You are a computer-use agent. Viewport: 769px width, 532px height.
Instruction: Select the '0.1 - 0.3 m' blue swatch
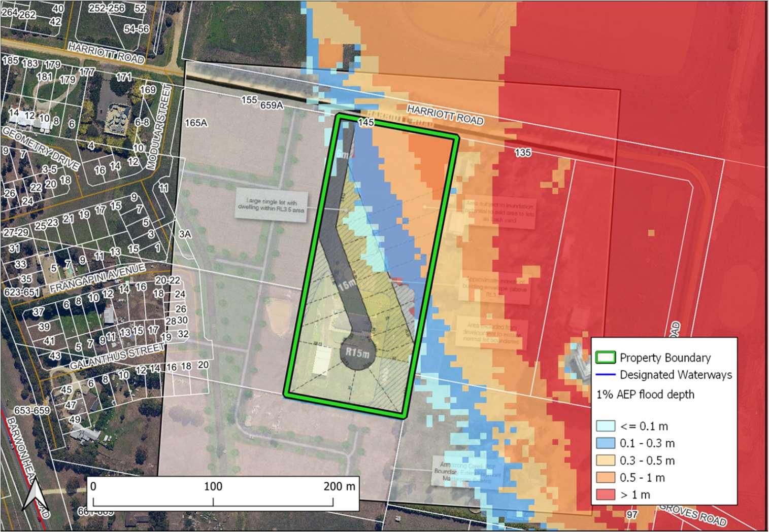(605, 443)
